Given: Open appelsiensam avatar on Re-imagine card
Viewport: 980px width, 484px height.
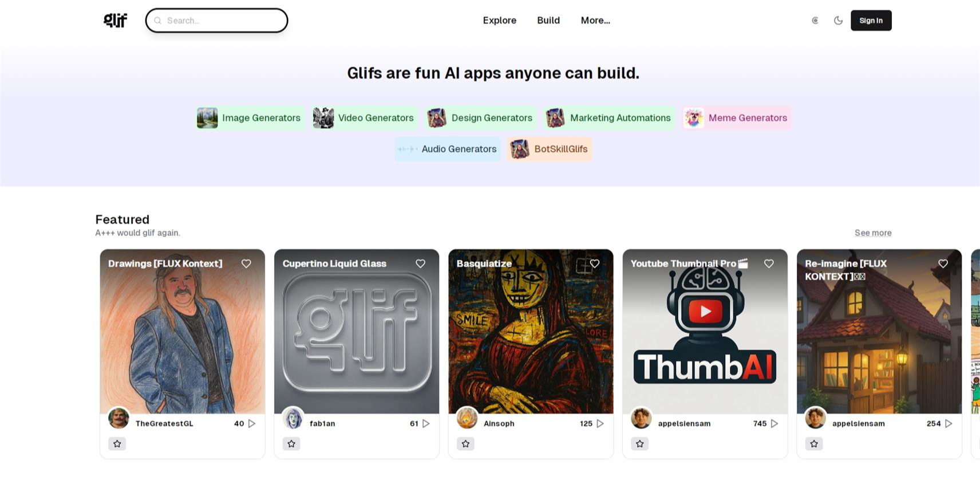Looking at the screenshot, I should click(816, 418).
